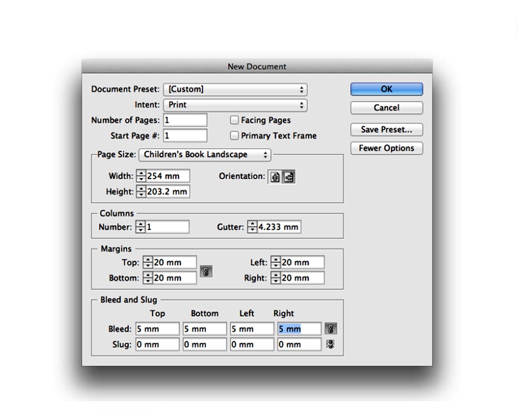Viewport: 528px width, 420px height.
Task: Click the Height stepper arrows
Action: tap(141, 192)
